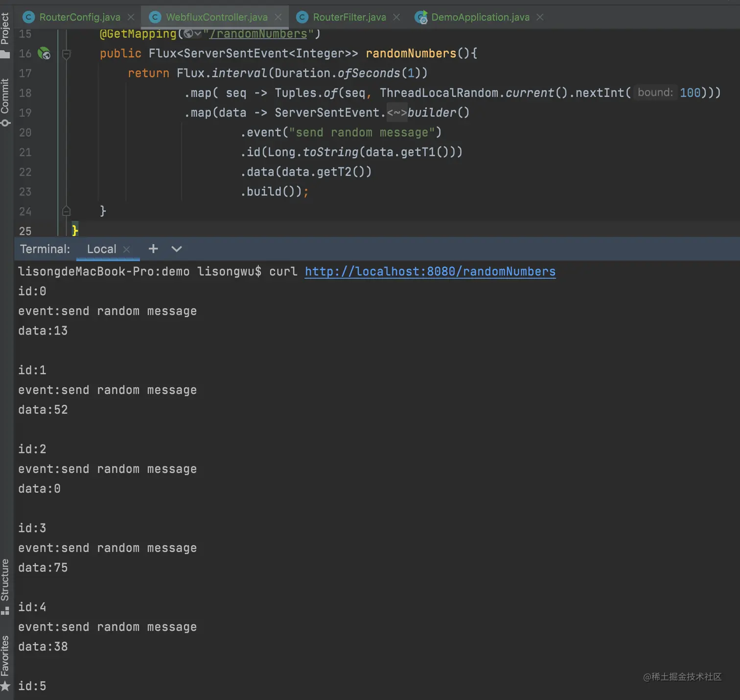Screen dimensions: 740x700
Task: Click the .build() call on line 23
Action: [271, 191]
